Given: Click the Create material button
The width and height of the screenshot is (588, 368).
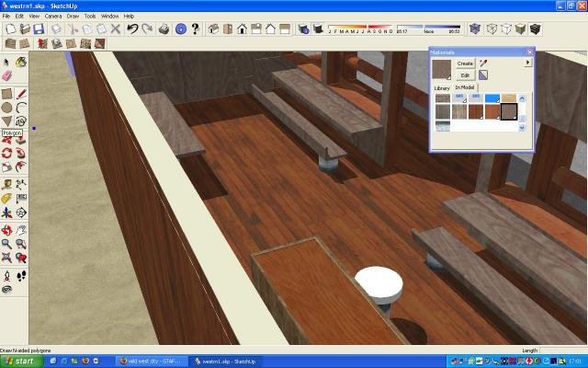Looking at the screenshot, I should pyautogui.click(x=465, y=63).
